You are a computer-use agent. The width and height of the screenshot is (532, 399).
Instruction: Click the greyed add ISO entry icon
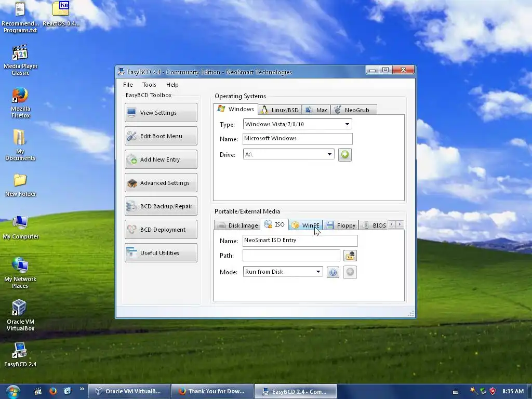click(350, 272)
